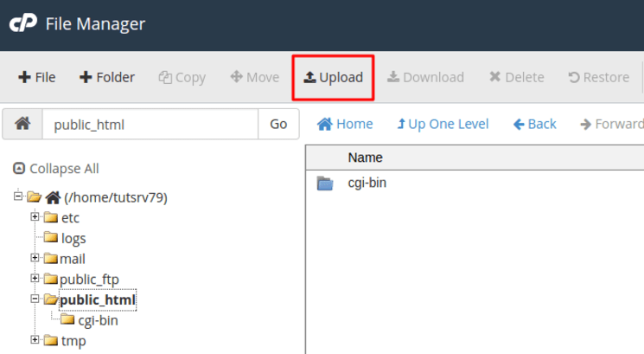Select the public_ftp folder in tree
This screenshot has height=354, width=644.
pyautogui.click(x=90, y=280)
